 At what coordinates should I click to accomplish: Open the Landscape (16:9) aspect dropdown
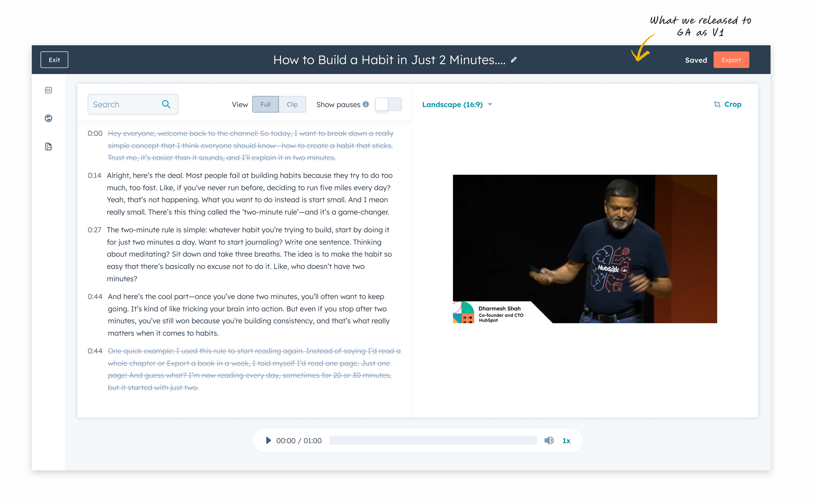[457, 104]
